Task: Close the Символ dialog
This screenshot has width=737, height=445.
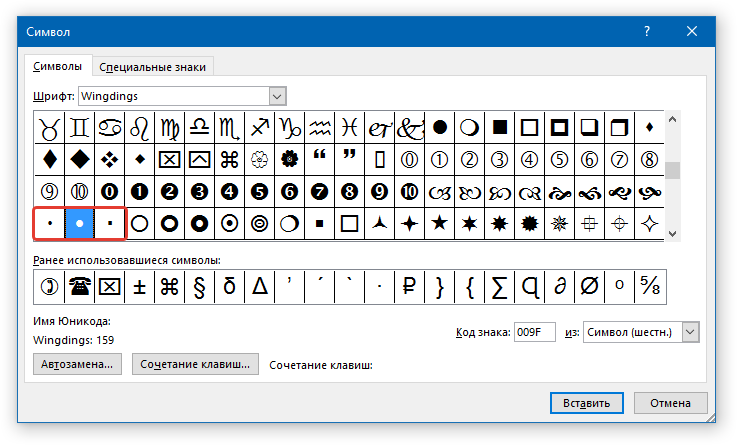Action: point(691,31)
